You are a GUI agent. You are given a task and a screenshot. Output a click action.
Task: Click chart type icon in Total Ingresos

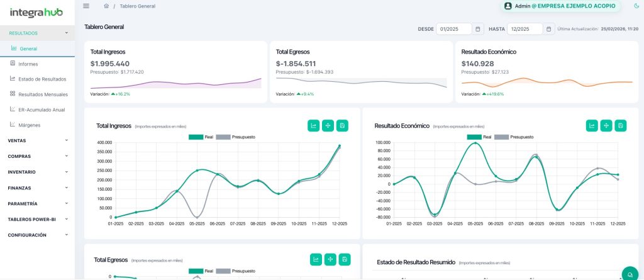coord(313,125)
